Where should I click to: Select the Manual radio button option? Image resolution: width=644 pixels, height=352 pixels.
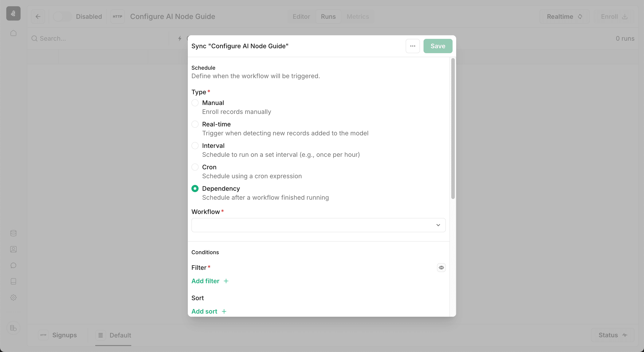195,103
